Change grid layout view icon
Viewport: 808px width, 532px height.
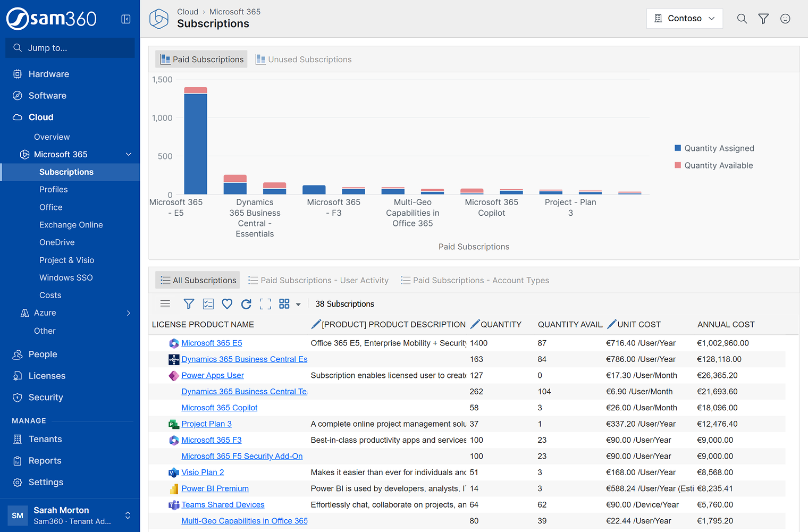[x=284, y=303]
